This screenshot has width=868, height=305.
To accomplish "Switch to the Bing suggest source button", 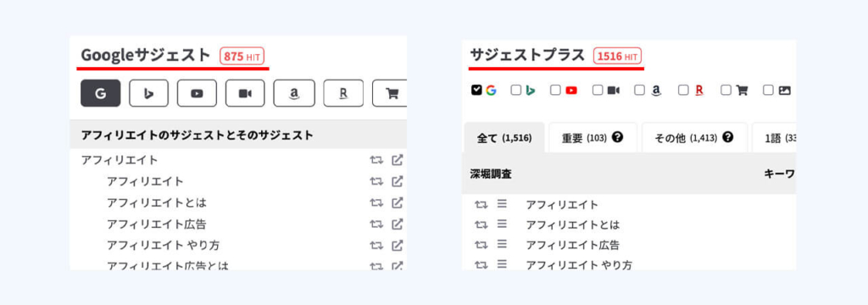I will click(x=148, y=93).
